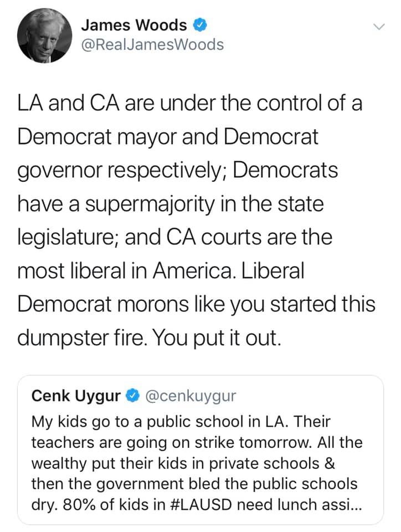This screenshot has width=401, height=532.
Task: Click the "dumpster fire. You put it out." line
Action: 151,336
